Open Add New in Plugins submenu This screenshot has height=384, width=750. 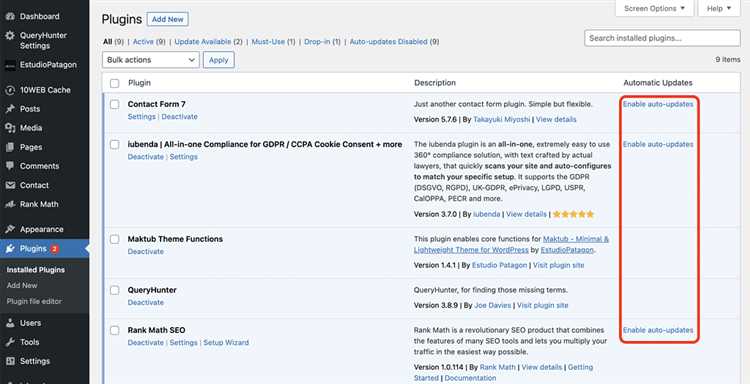[x=22, y=285]
